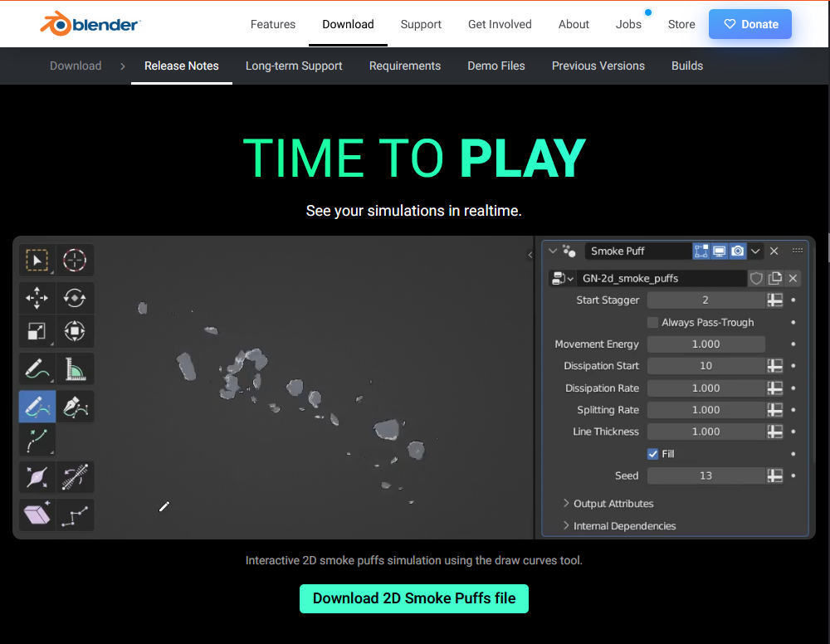Toggle Dissipation Rate attribute input button
This screenshot has height=644, width=830.
point(775,388)
